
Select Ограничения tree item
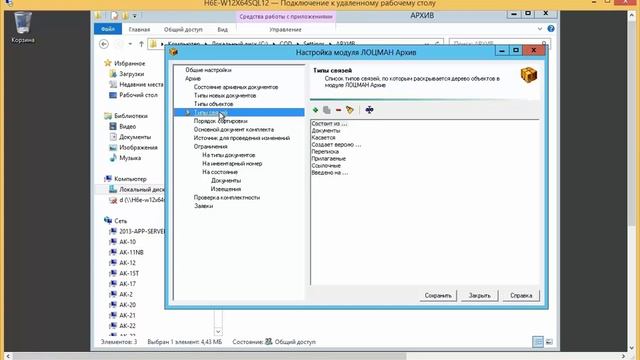[211, 147]
